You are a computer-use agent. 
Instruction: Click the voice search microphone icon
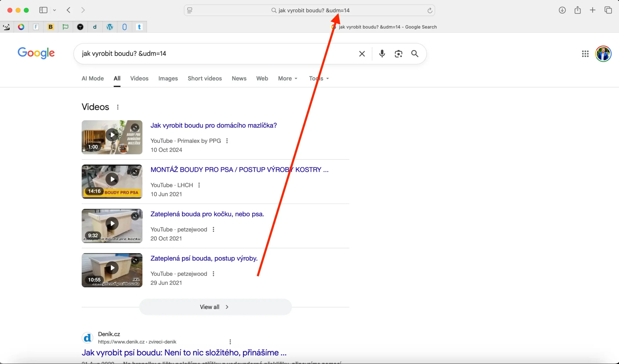pyautogui.click(x=382, y=54)
